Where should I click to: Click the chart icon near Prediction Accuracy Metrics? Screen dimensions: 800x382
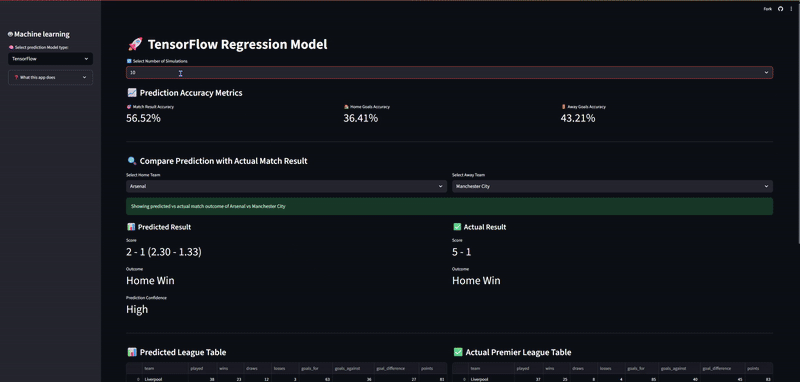(x=132, y=93)
